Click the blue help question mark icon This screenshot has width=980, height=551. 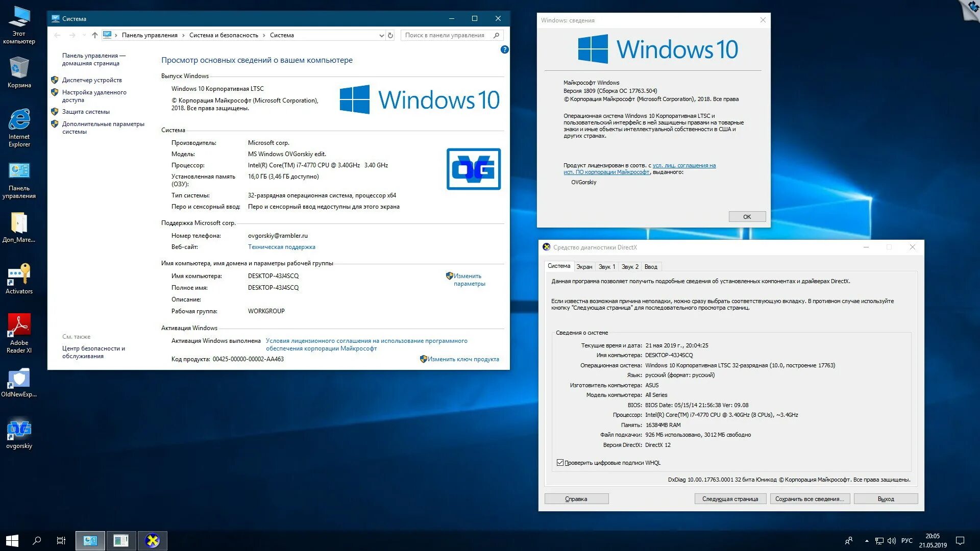click(504, 49)
